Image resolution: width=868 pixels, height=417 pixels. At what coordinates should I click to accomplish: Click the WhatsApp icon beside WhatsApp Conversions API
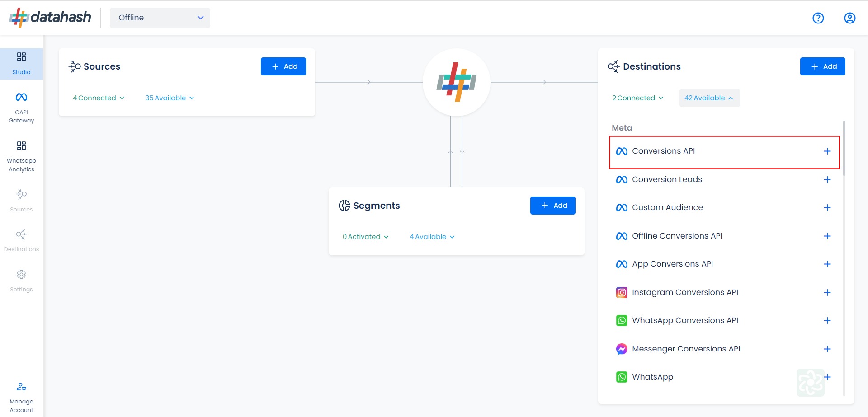(622, 321)
